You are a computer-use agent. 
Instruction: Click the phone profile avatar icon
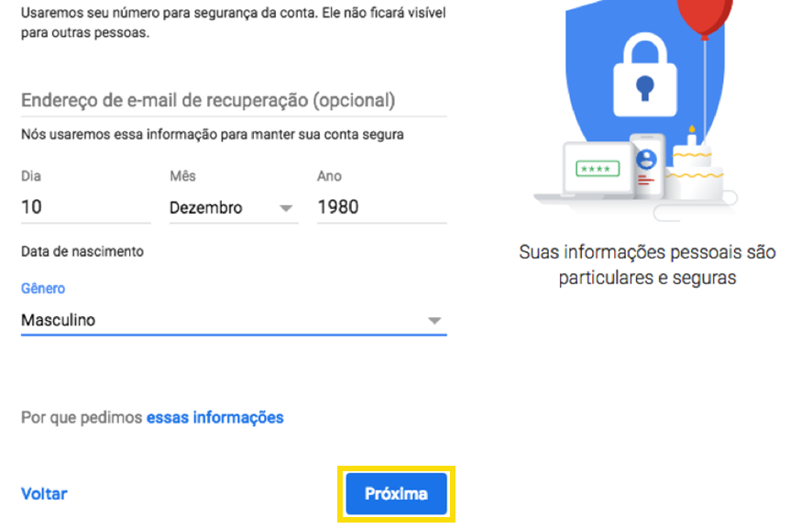pyautogui.click(x=646, y=160)
